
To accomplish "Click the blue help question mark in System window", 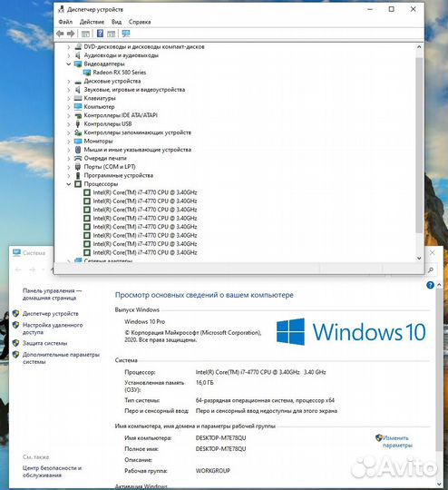I will (x=430, y=285).
